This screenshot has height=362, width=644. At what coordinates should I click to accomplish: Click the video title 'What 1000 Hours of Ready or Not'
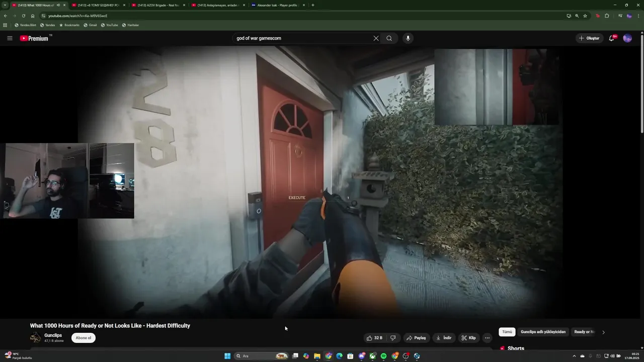[x=110, y=326]
